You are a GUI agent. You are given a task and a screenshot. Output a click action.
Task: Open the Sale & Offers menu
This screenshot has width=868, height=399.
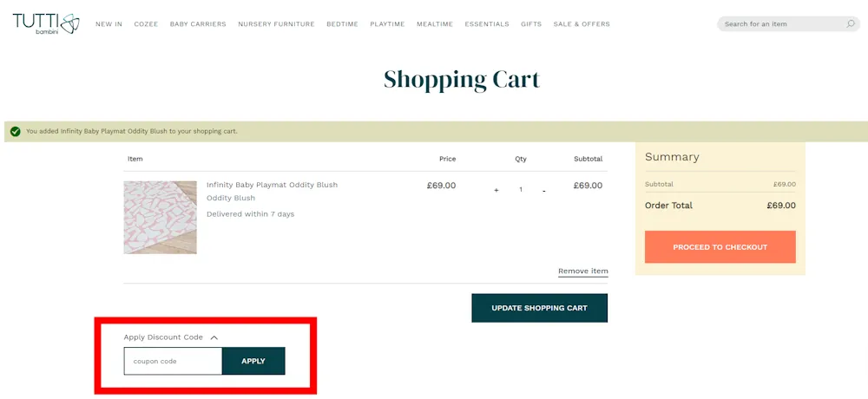pos(582,23)
